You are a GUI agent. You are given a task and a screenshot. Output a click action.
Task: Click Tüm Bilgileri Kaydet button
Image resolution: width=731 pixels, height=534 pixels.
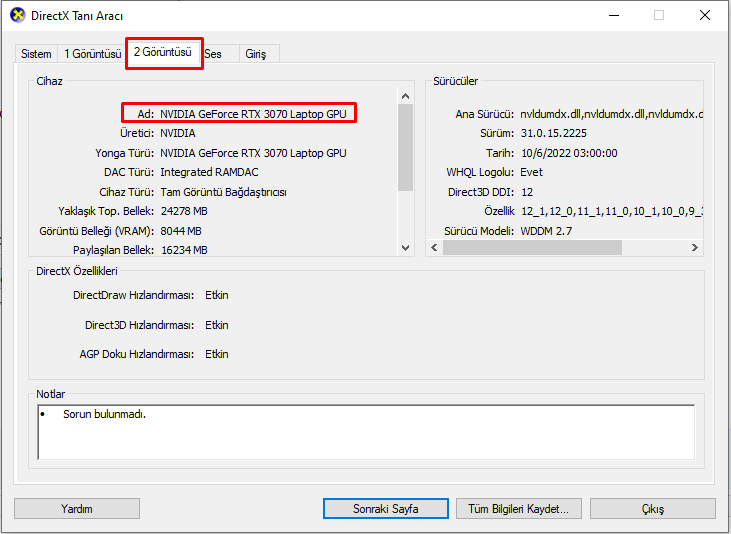(x=518, y=508)
